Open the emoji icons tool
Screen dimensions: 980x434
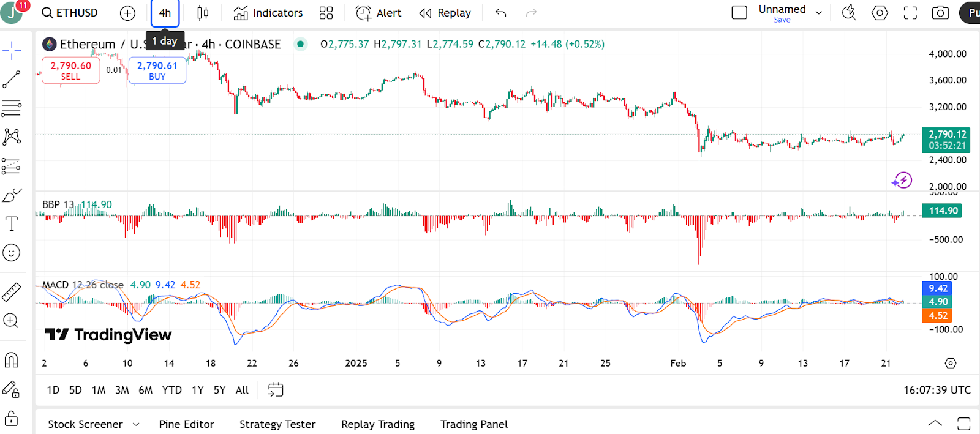pos(12,253)
